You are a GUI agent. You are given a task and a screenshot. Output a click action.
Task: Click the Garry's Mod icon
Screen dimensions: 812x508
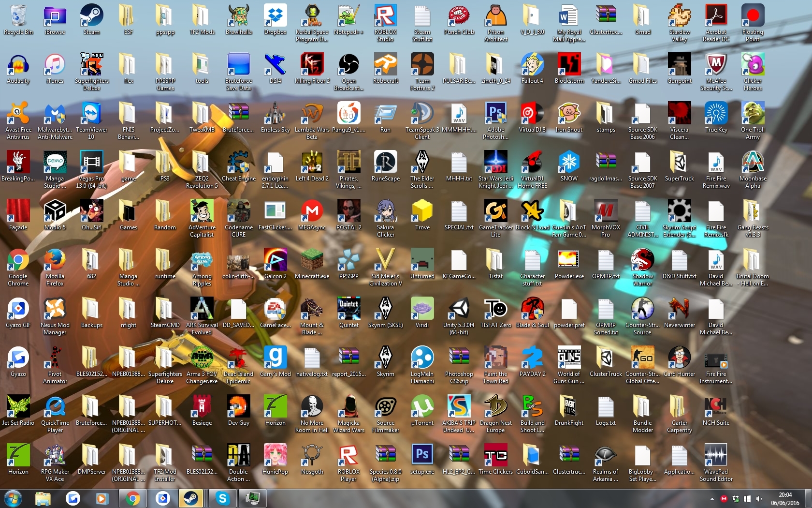275,362
